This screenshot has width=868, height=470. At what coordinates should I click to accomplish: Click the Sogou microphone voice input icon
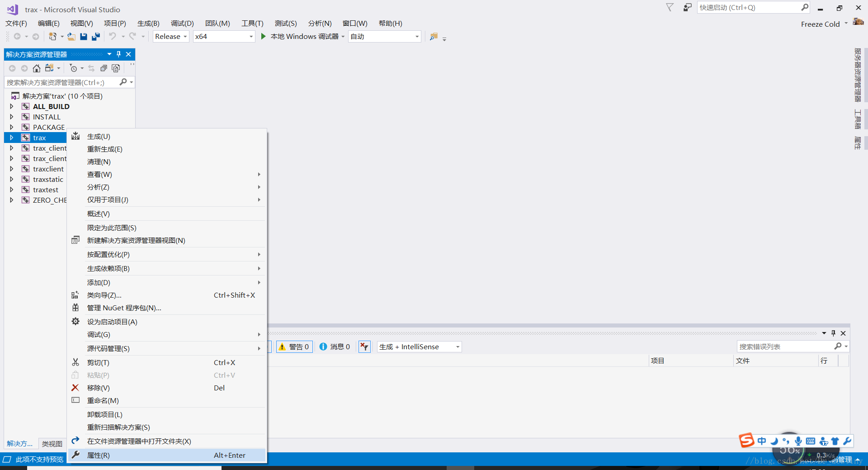(798, 441)
